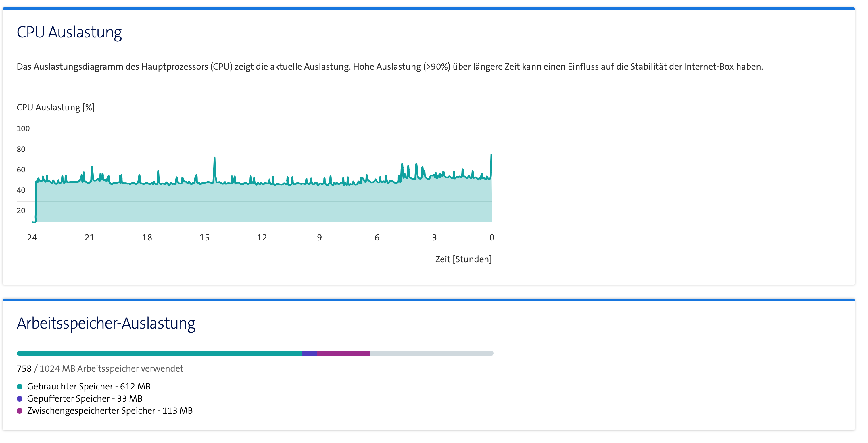Click the x-axis label 3
Viewport: 868px width, 443px height.
434,238
